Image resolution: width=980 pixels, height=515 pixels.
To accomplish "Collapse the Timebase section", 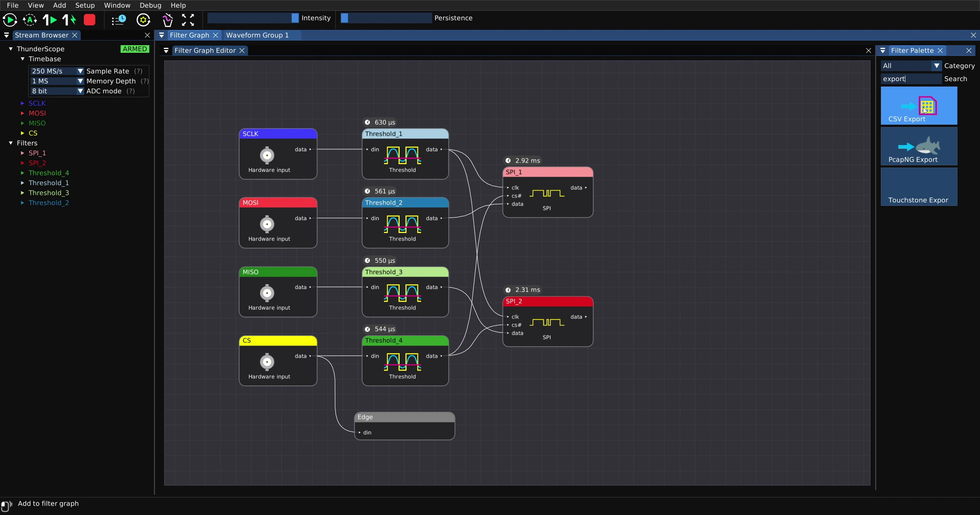I will pyautogui.click(x=23, y=59).
